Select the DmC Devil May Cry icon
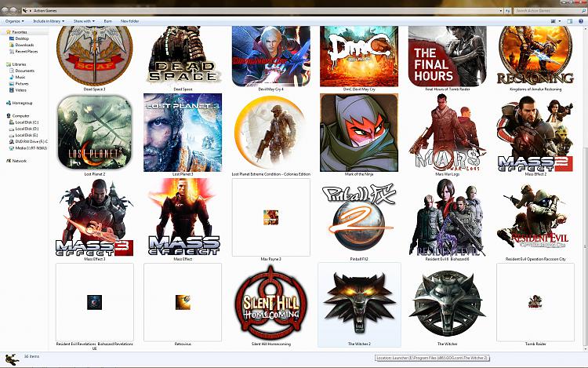588x368 pixels. point(359,56)
